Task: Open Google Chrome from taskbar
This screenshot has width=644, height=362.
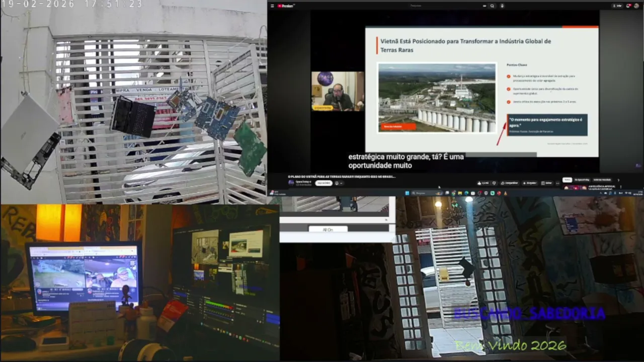Action: click(x=453, y=193)
